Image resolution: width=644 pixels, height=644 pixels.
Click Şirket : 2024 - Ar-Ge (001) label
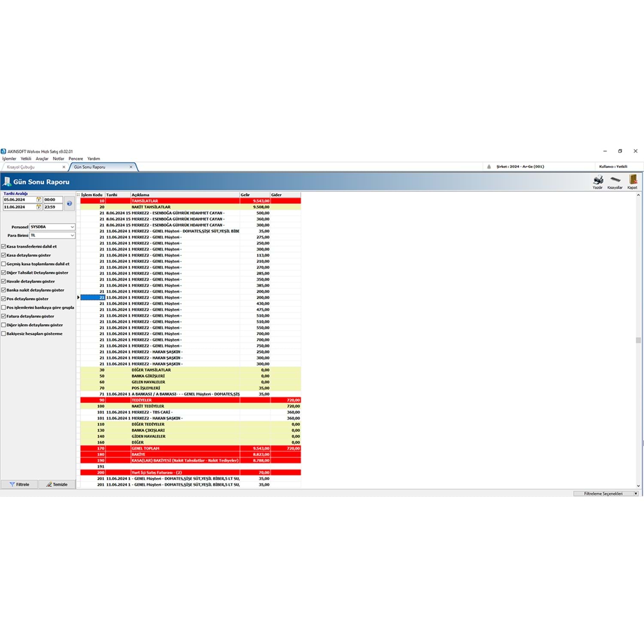[x=520, y=167]
